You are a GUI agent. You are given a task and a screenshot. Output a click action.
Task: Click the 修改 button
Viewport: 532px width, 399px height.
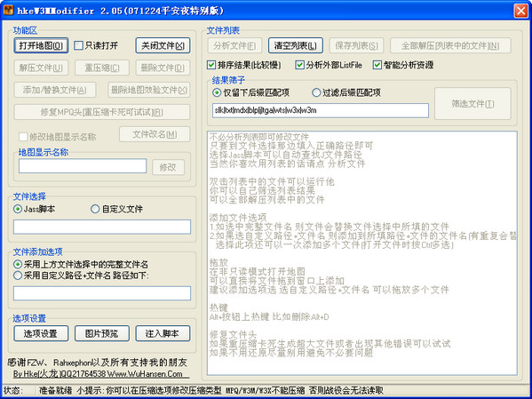168,167
